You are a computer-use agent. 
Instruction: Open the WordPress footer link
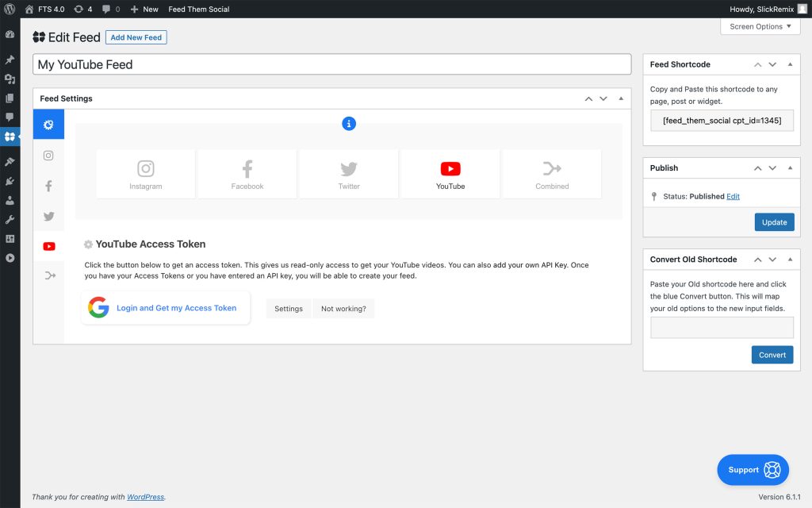click(146, 497)
